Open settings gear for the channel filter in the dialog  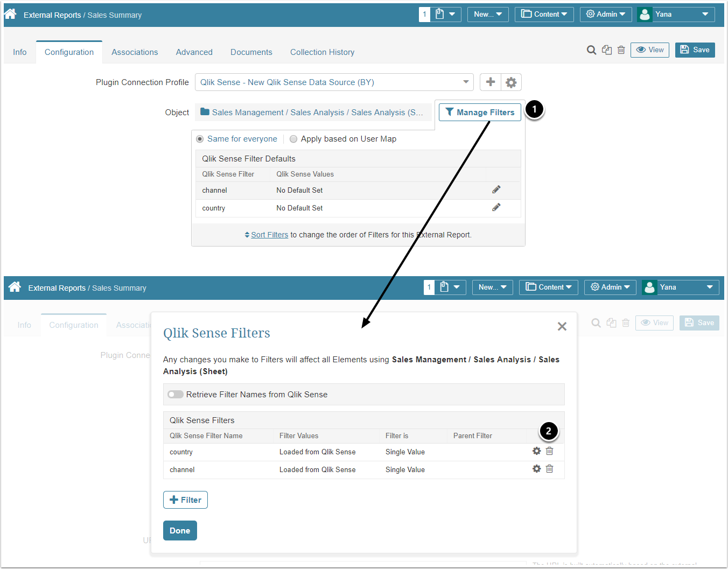point(537,469)
